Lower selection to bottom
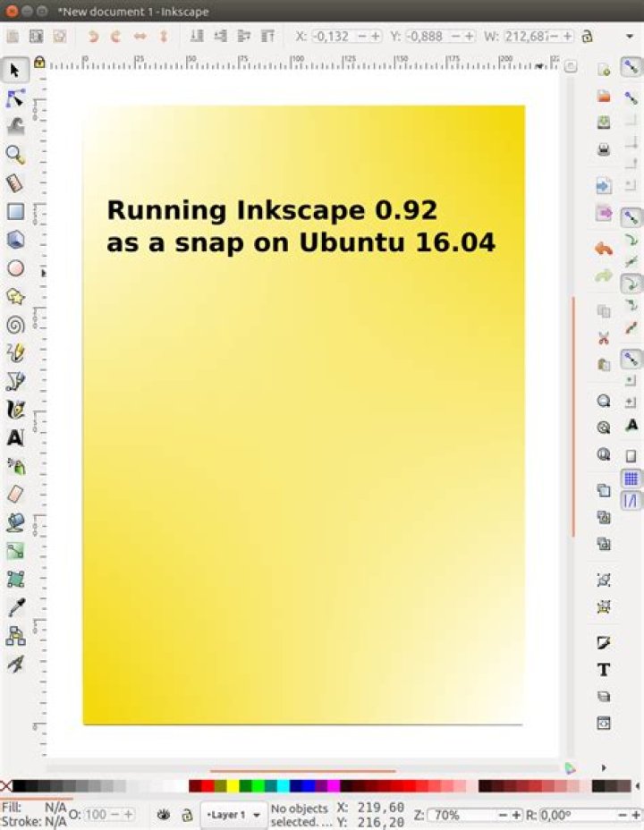The width and height of the screenshot is (644, 830). click(196, 36)
